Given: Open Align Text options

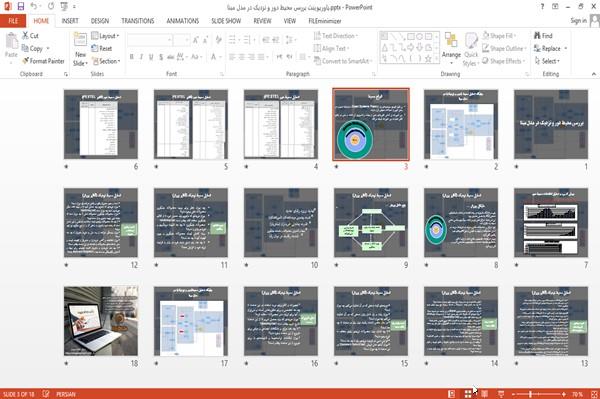Looking at the screenshot, I should (331, 49).
